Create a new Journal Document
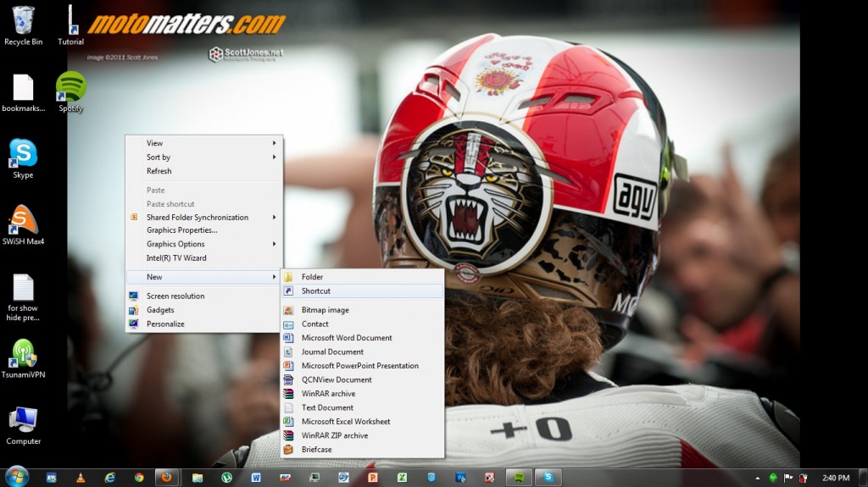 (x=363, y=352)
